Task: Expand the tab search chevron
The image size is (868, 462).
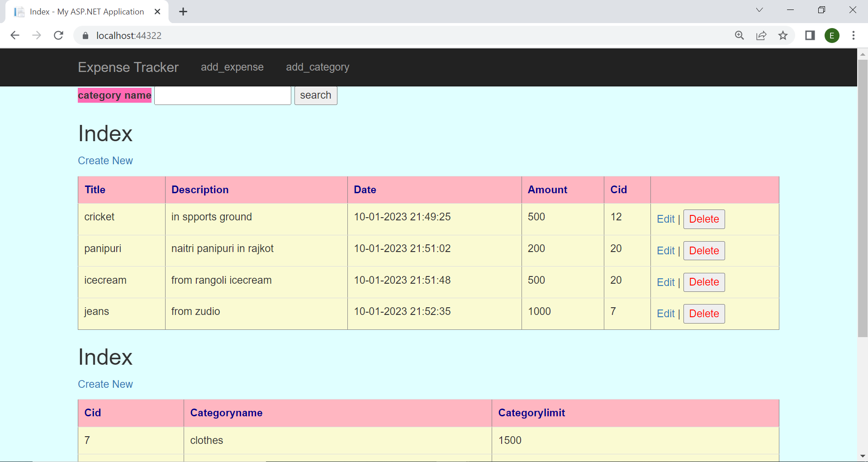Action: pos(759,10)
